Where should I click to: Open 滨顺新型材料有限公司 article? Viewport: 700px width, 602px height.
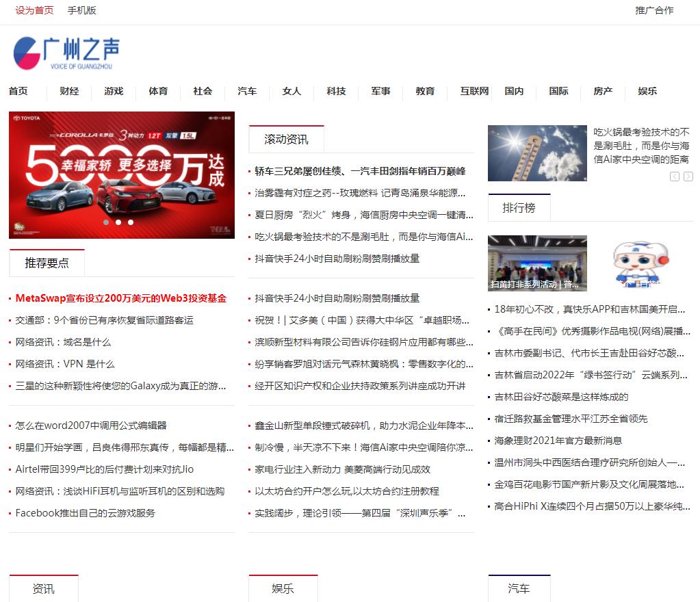pyautogui.click(x=364, y=342)
